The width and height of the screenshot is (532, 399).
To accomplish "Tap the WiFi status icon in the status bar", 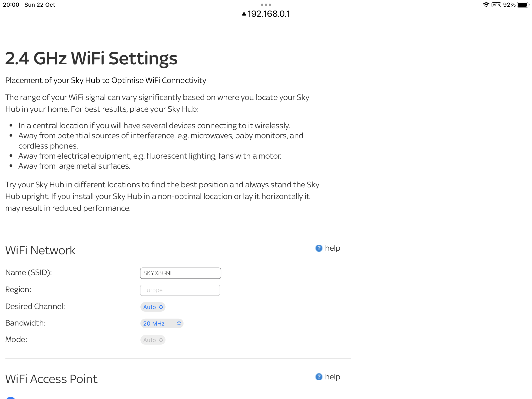I will click(x=486, y=4).
